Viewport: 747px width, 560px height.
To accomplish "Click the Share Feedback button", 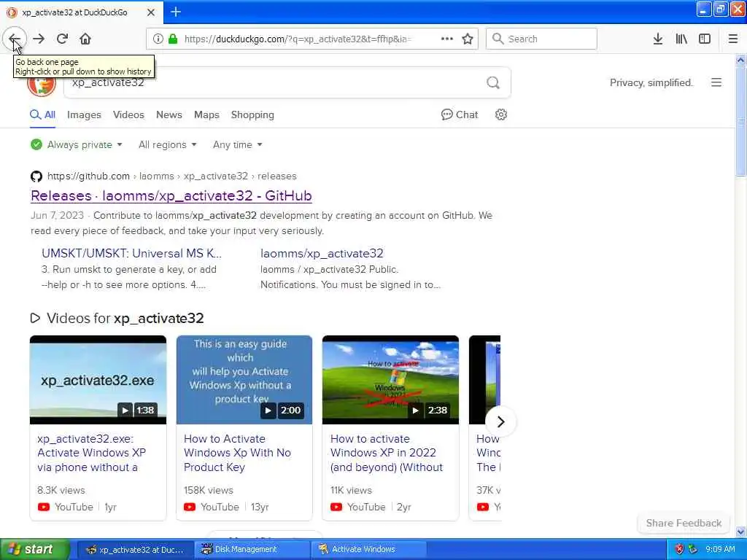I will pyautogui.click(x=684, y=524).
